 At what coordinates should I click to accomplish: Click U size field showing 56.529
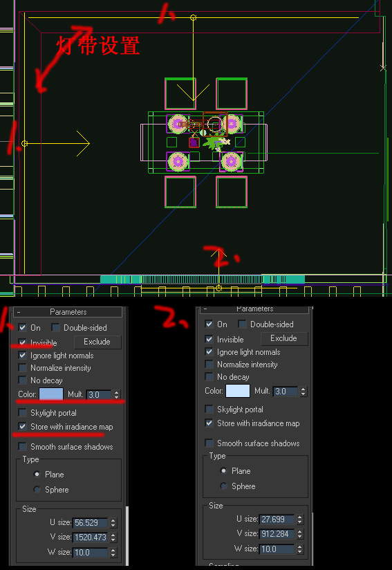click(x=90, y=523)
